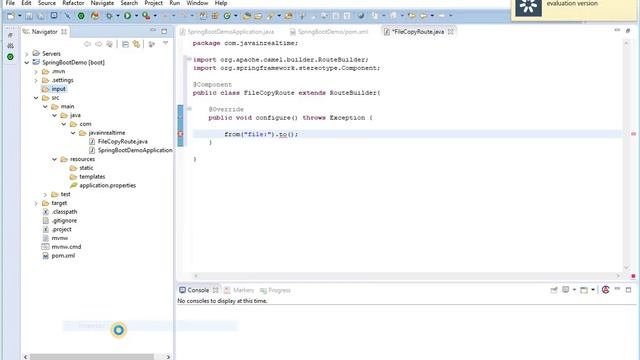Maximize the Navigator panel
640x360 pixels.
coord(164,31)
